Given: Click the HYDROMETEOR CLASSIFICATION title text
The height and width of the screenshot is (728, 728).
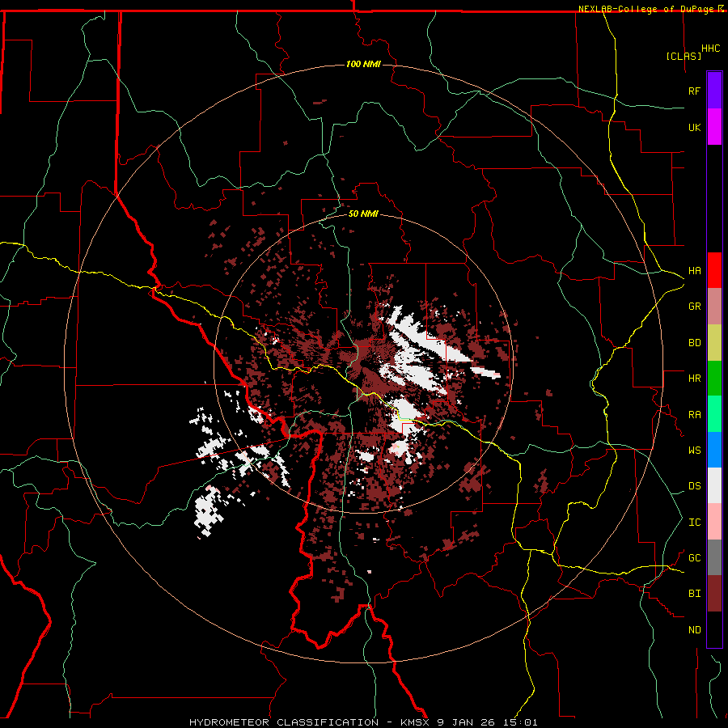Looking at the screenshot, I should pyautogui.click(x=284, y=722).
